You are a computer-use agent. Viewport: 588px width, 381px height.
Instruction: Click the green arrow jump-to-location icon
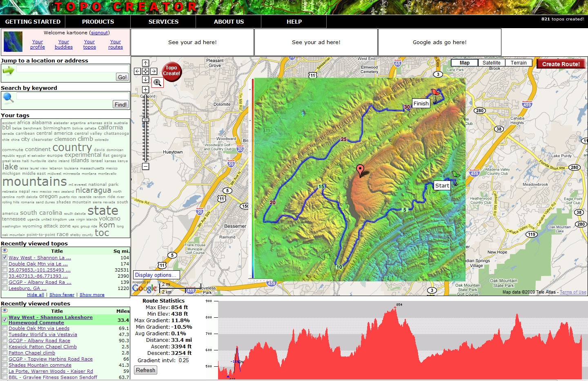(x=8, y=71)
